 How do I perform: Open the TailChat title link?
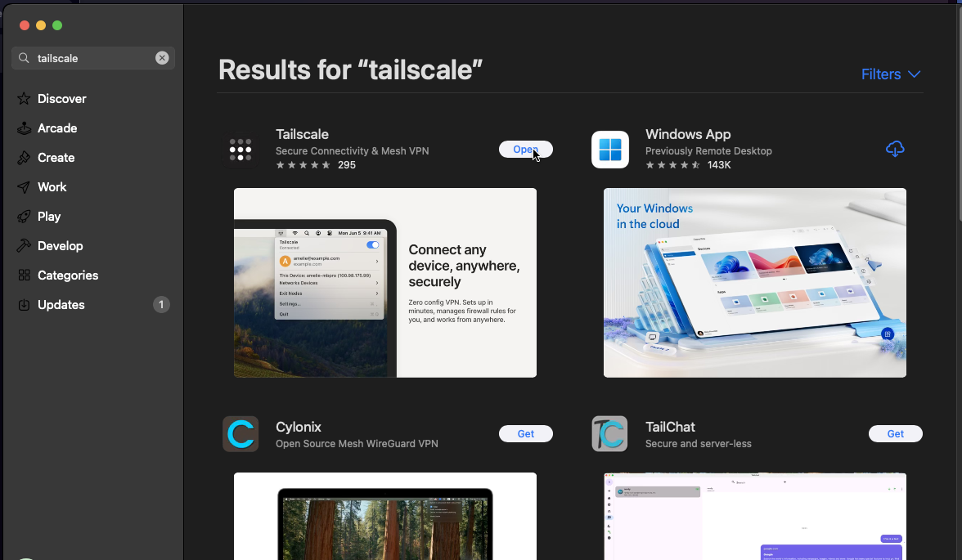[x=670, y=427]
